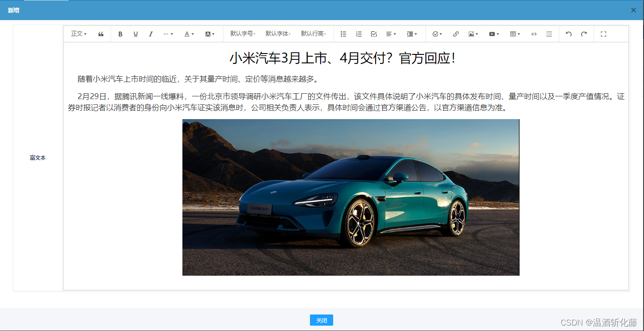644x331 pixels.
Task: Insert a code block
Action: tap(534, 34)
